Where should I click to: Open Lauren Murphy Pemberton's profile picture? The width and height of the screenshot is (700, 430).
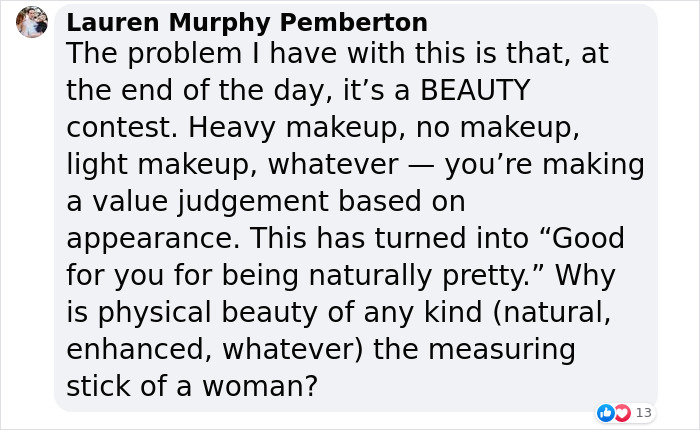click(x=31, y=22)
